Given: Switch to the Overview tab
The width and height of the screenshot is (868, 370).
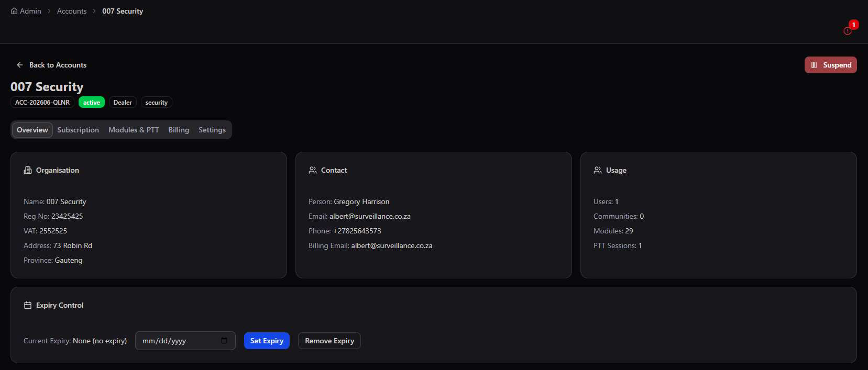Looking at the screenshot, I should (32, 130).
